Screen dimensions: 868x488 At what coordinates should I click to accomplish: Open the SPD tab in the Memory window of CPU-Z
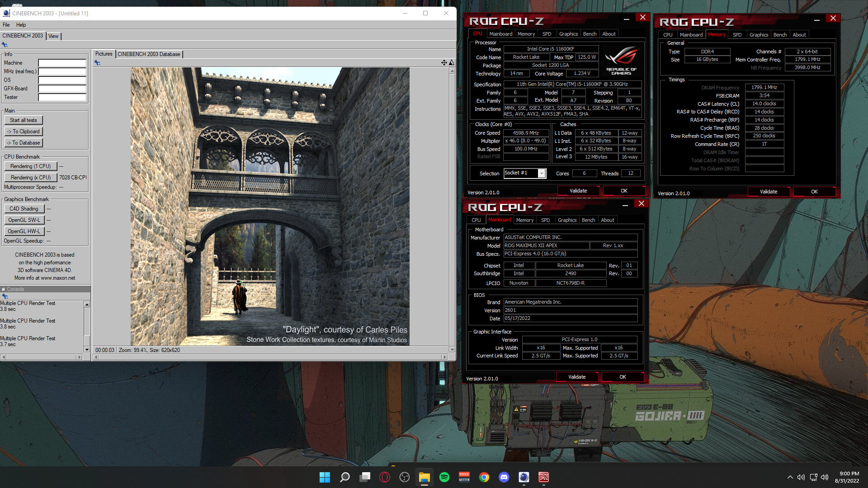(x=737, y=35)
